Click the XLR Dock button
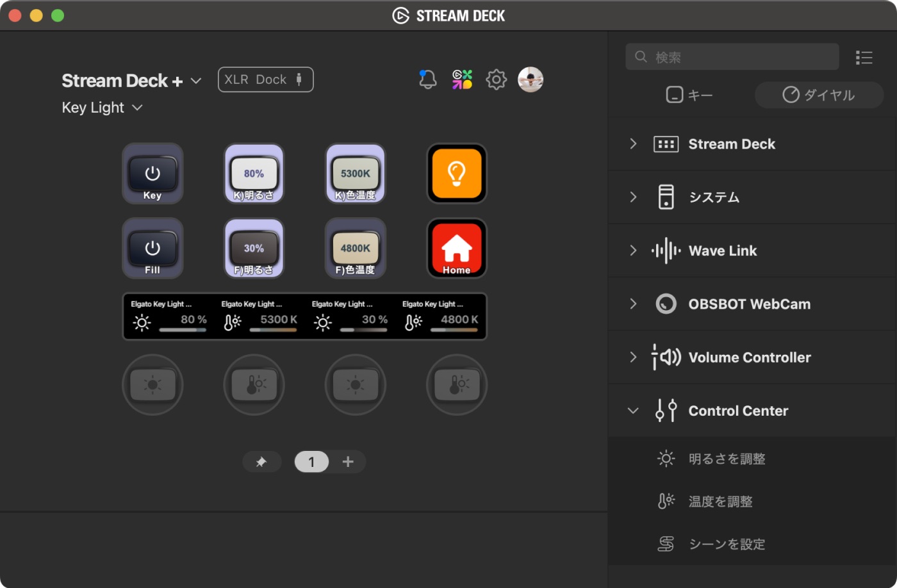This screenshot has height=588, width=897. (x=265, y=79)
